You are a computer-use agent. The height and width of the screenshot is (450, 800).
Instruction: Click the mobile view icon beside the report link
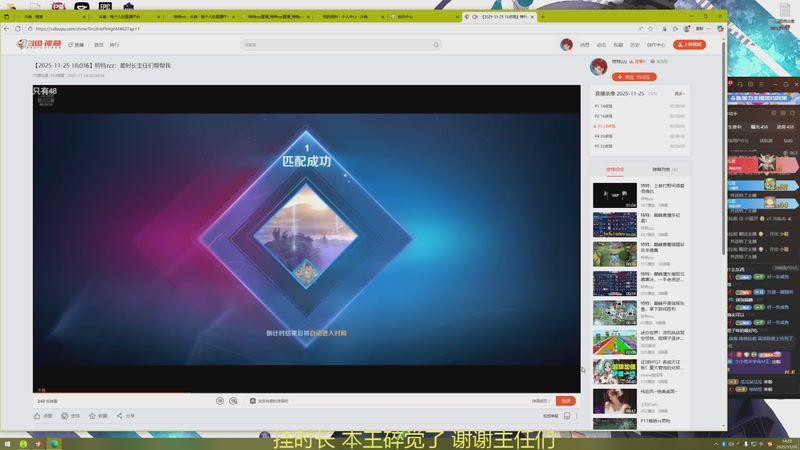pyautogui.click(x=567, y=416)
